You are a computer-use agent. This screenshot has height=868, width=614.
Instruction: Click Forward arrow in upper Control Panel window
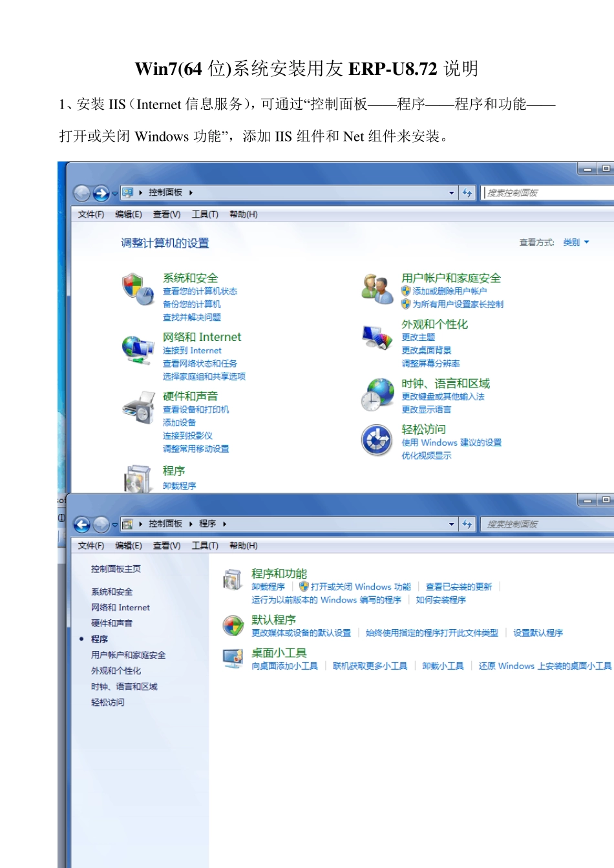[x=101, y=192]
